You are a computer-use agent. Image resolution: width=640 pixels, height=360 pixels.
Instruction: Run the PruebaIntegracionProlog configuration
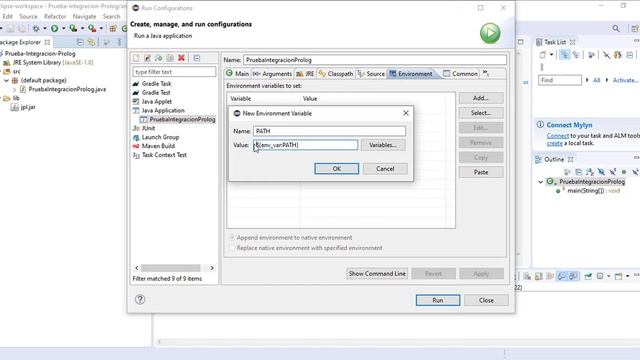click(438, 300)
